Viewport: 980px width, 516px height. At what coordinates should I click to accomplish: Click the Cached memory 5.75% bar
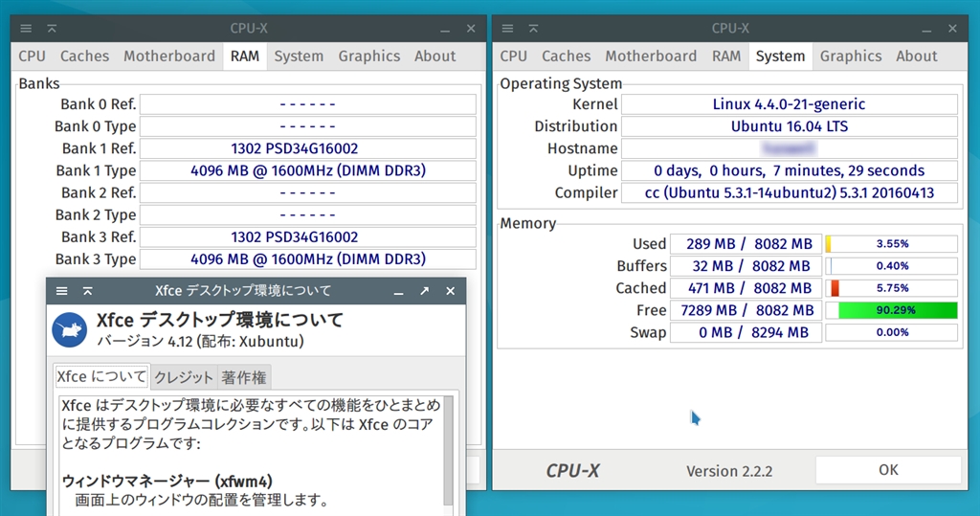click(x=891, y=288)
